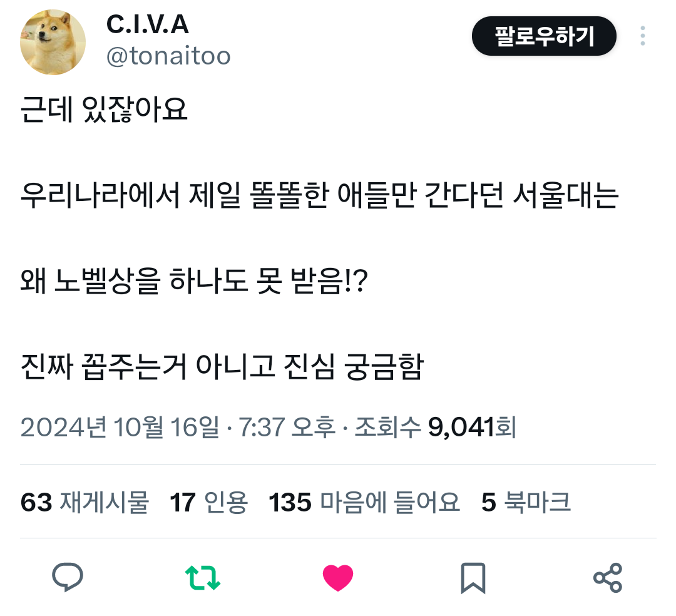This screenshot has height=616, width=676.
Task: Bookmark this post with bookmark icon
Action: point(473,578)
